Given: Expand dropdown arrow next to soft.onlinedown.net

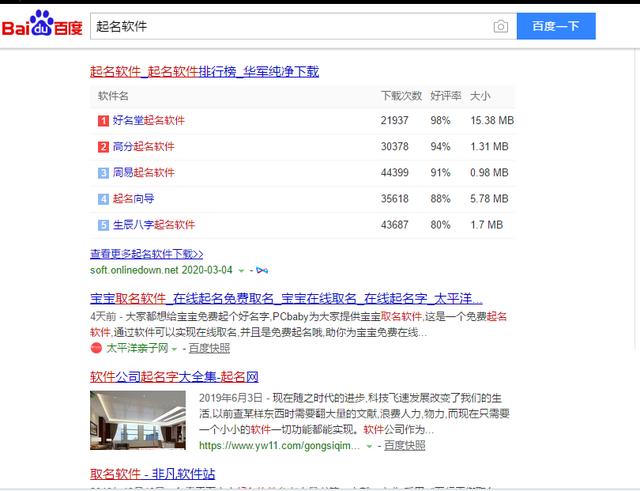Looking at the screenshot, I should (x=241, y=271).
